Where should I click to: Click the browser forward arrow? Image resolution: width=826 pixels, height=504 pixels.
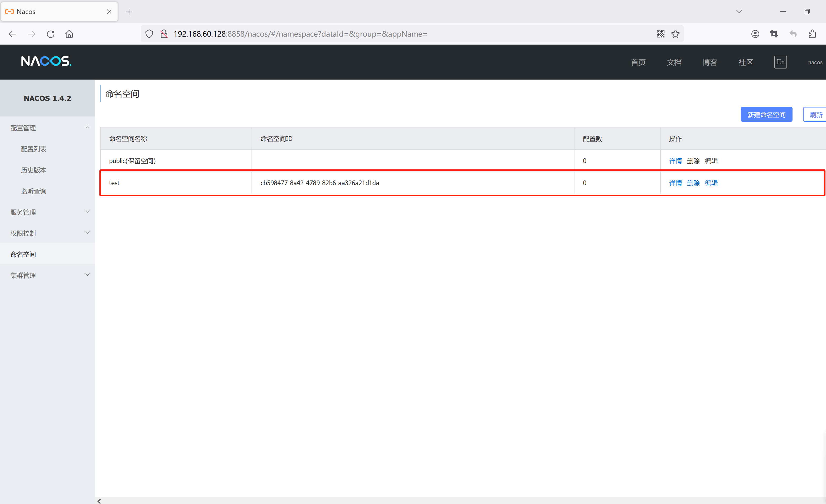tap(32, 34)
